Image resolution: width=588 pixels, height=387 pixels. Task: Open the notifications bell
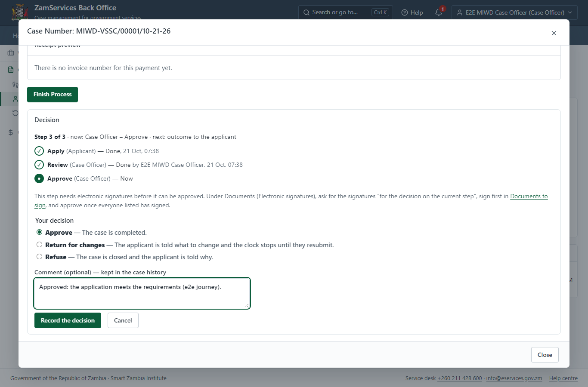(439, 12)
